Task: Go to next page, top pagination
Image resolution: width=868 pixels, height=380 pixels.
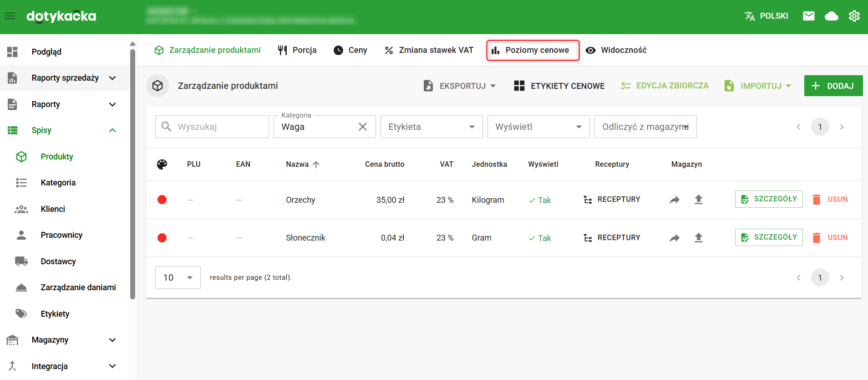Action: [842, 127]
